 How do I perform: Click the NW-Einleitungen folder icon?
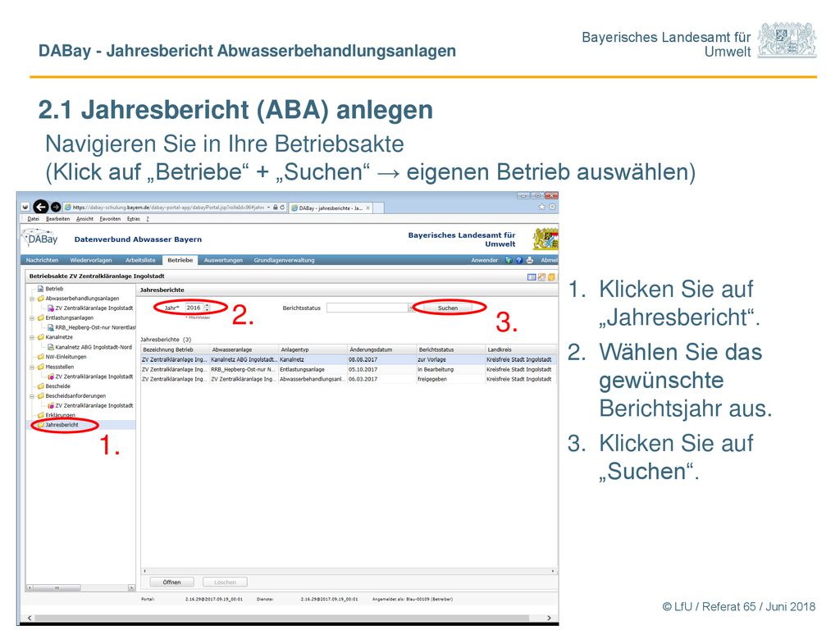(x=41, y=357)
